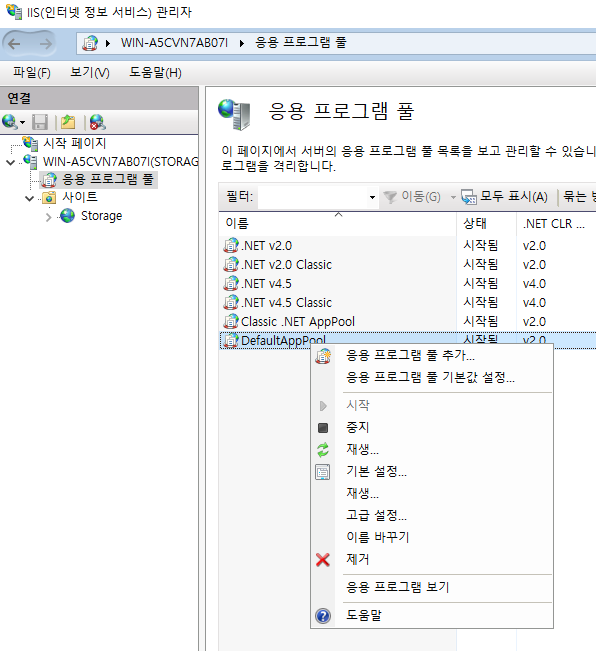This screenshot has height=651, width=596.
Task: Open the filter dropdown arrow
Action: 372,197
